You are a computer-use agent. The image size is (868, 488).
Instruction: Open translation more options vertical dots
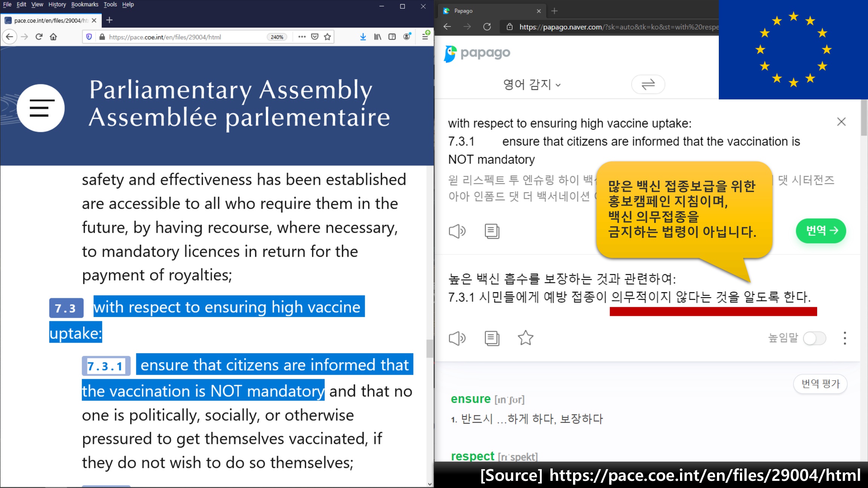[845, 338]
